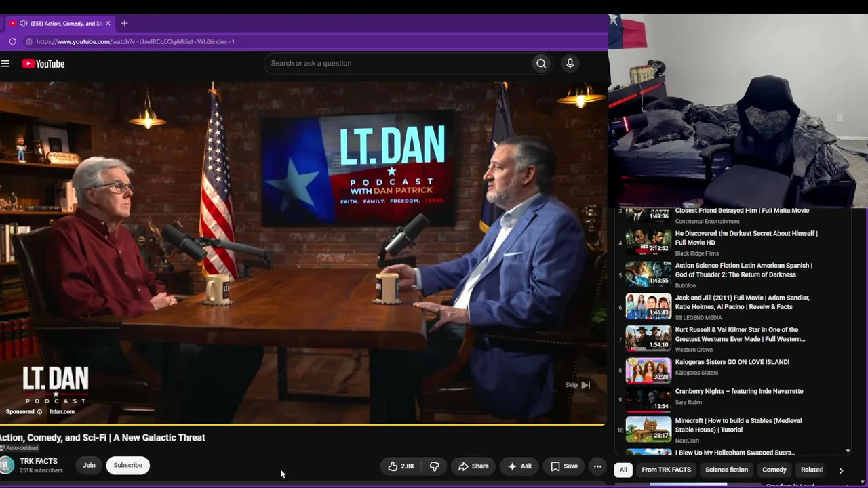Click the playlist scrollbar down arrow
Viewport: 868px width, 488px height.
tap(848, 451)
